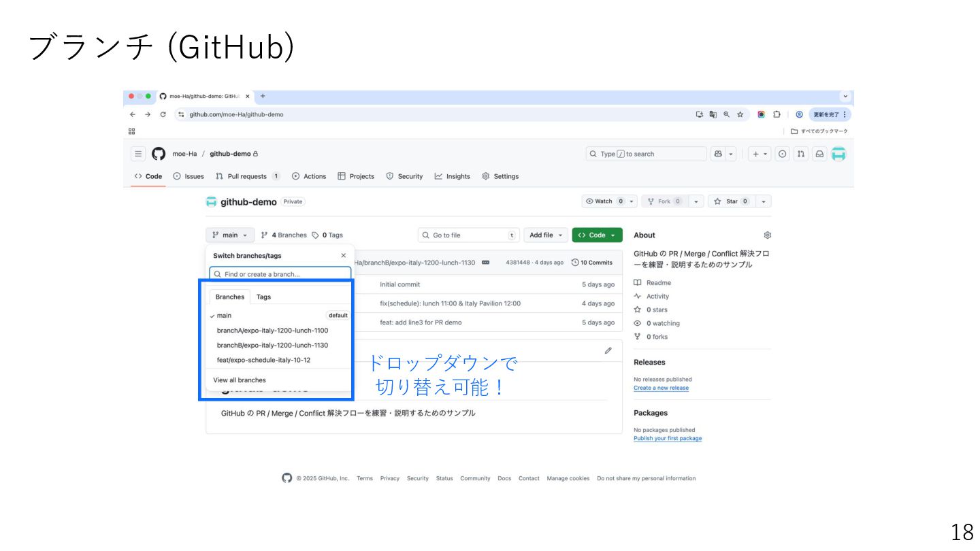Click the GitHub Octocat home logo
Viewport: 980px width, 551px height.
click(159, 154)
